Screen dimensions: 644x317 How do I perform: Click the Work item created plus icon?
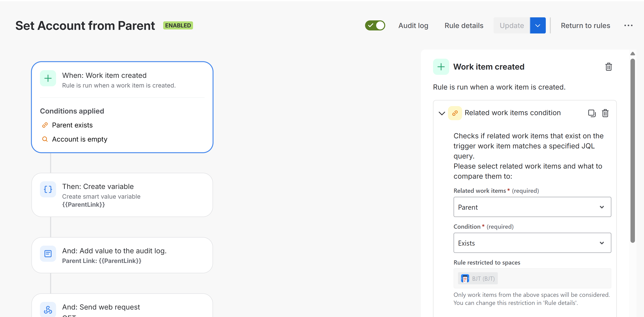point(48,78)
